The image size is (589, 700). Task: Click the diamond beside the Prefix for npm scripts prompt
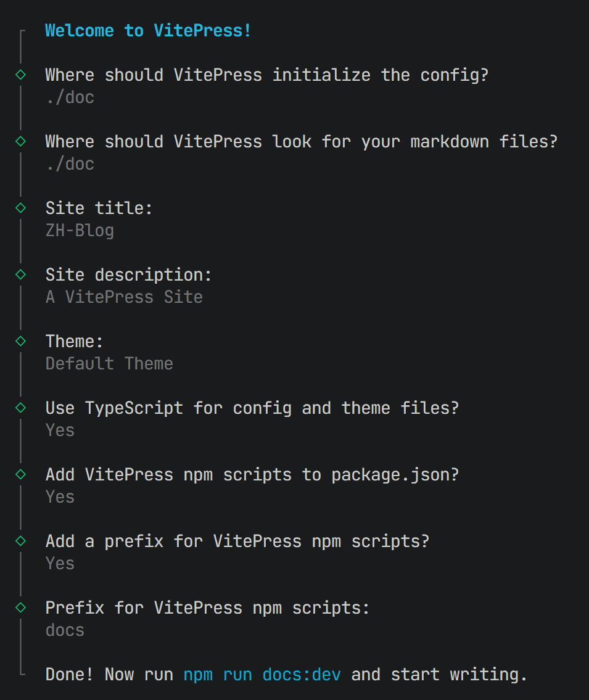[20, 607]
